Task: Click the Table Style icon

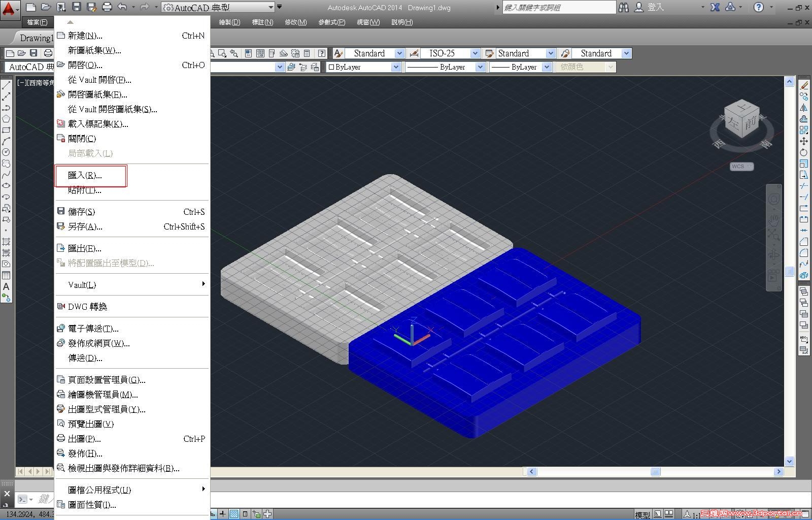Action: [x=489, y=53]
